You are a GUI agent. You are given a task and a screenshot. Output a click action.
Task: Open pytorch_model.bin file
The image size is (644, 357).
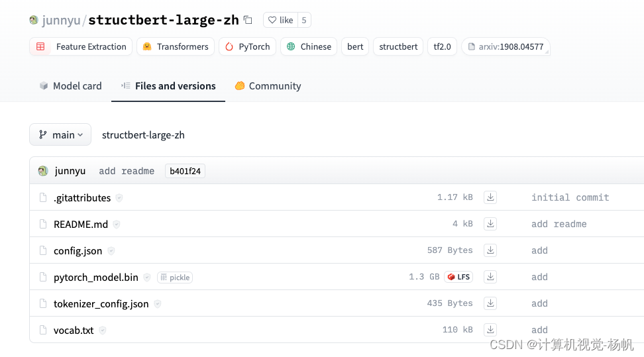click(96, 278)
